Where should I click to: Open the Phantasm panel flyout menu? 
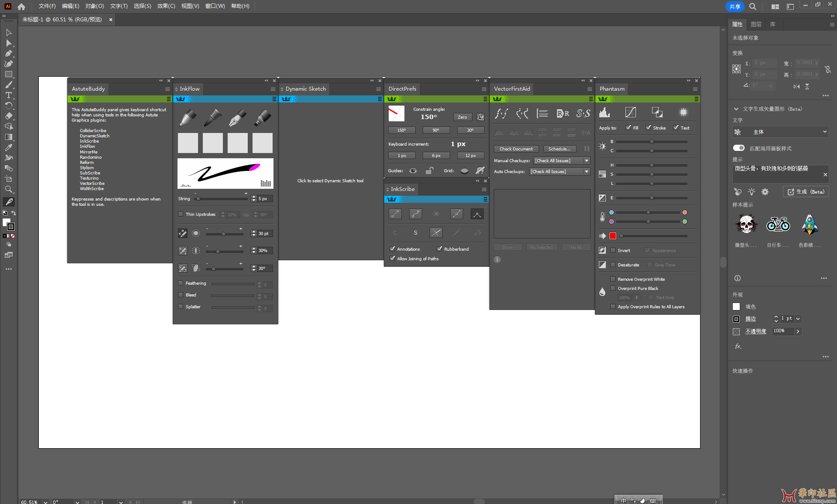(x=695, y=89)
